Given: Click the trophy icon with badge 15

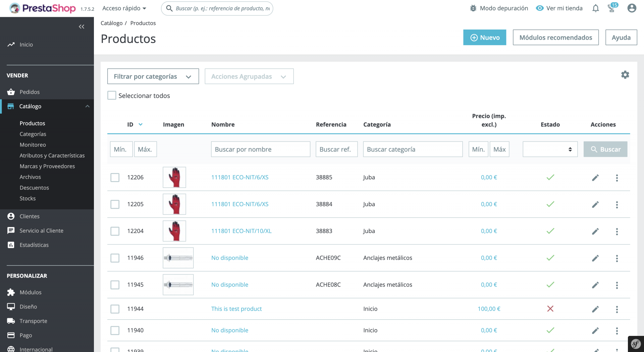Looking at the screenshot, I should tap(612, 8).
